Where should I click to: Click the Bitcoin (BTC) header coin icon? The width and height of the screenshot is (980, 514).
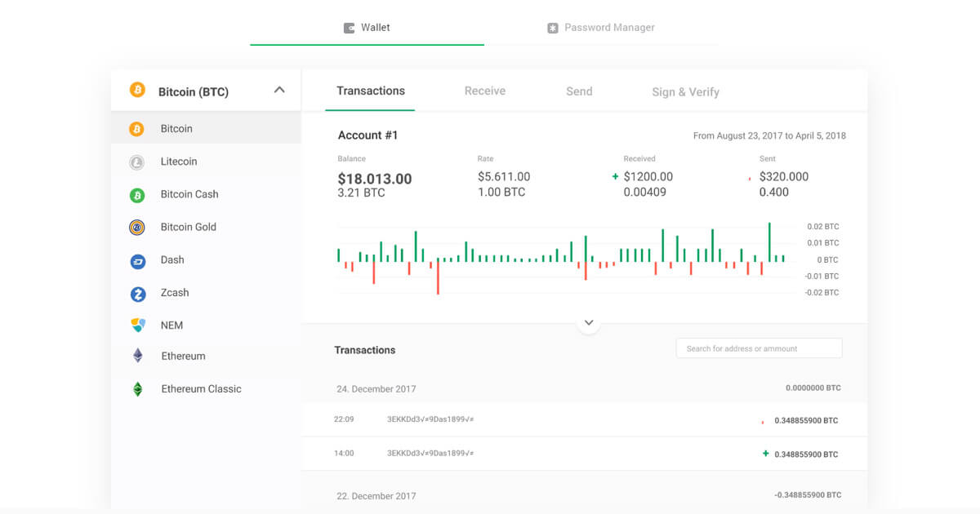[137, 90]
